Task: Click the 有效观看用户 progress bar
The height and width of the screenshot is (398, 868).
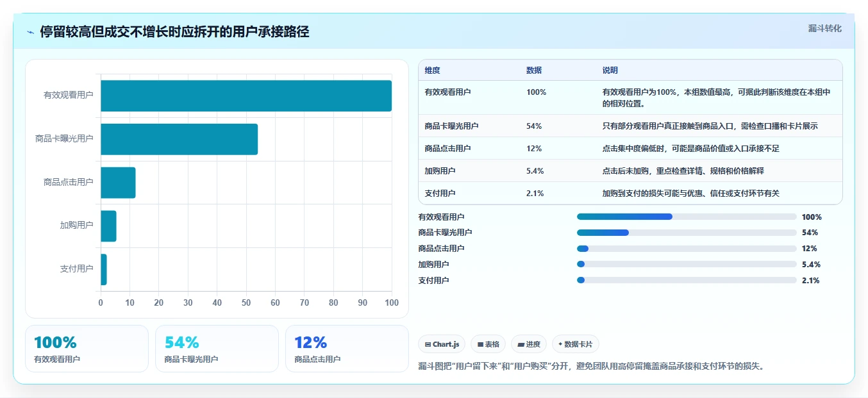Action: tap(687, 217)
